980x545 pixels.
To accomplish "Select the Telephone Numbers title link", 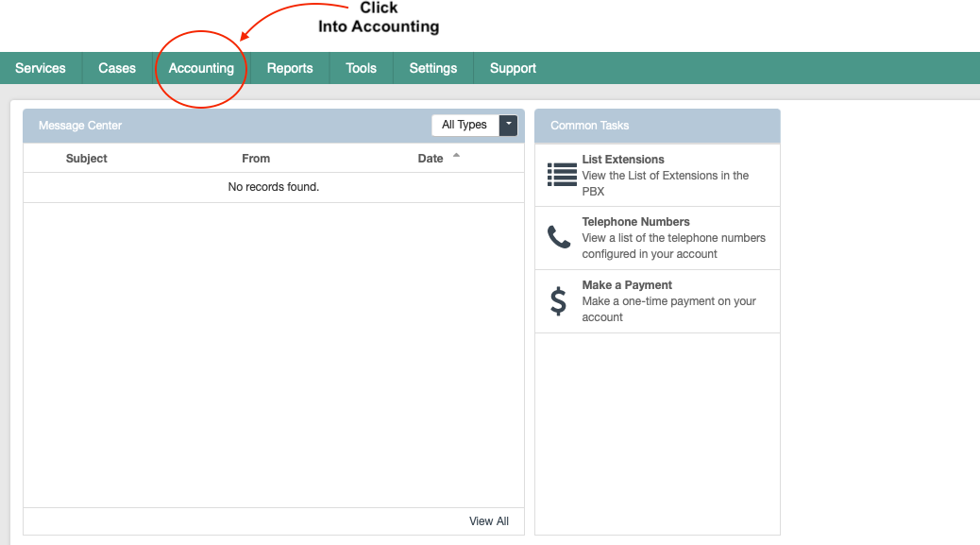I will 635,222.
